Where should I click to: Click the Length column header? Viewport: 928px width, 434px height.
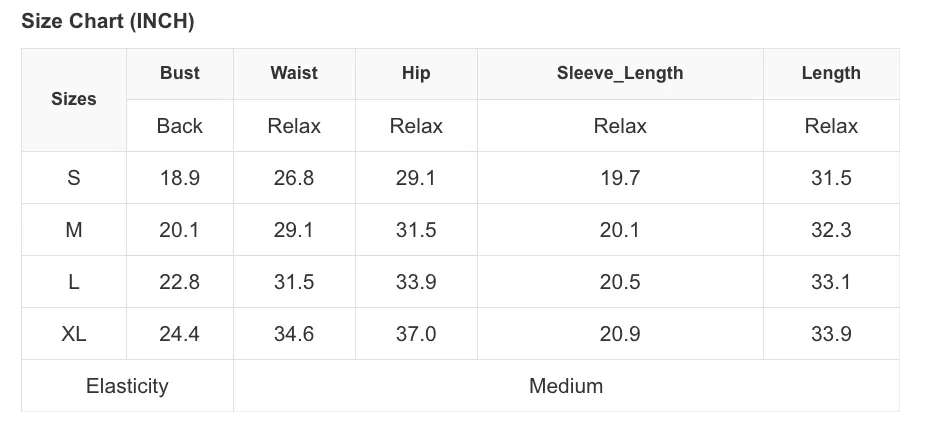(x=831, y=73)
